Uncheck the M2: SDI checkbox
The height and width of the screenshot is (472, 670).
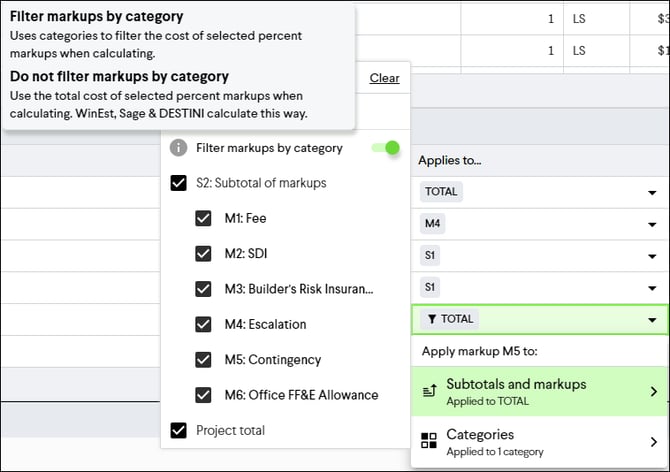coord(203,253)
